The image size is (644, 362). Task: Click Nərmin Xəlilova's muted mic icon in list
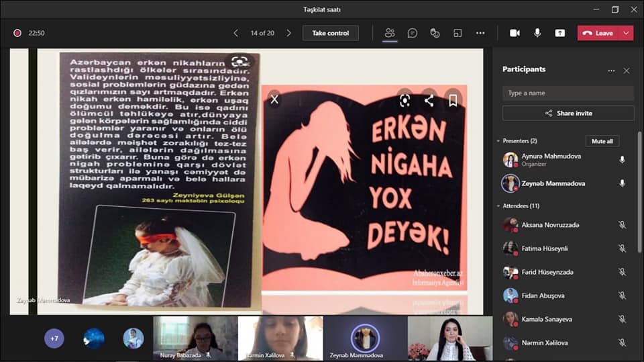[x=623, y=343]
